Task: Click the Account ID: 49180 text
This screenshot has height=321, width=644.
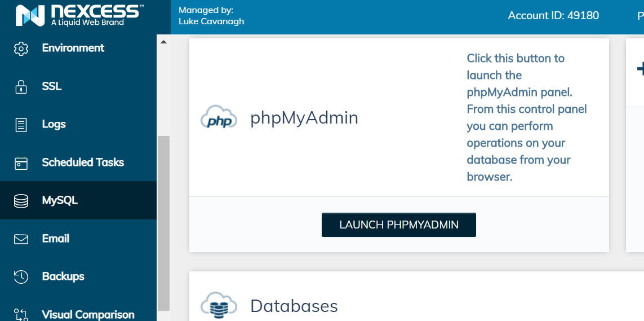Action: pyautogui.click(x=553, y=16)
